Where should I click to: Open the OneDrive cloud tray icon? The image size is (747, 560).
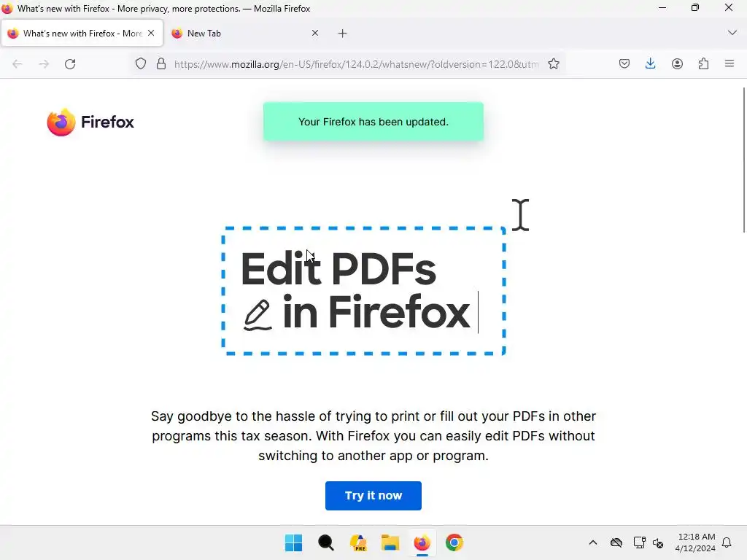click(616, 542)
